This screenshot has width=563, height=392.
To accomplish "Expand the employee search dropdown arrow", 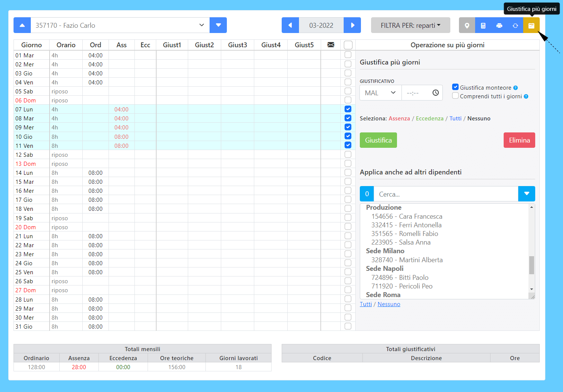I will [527, 194].
